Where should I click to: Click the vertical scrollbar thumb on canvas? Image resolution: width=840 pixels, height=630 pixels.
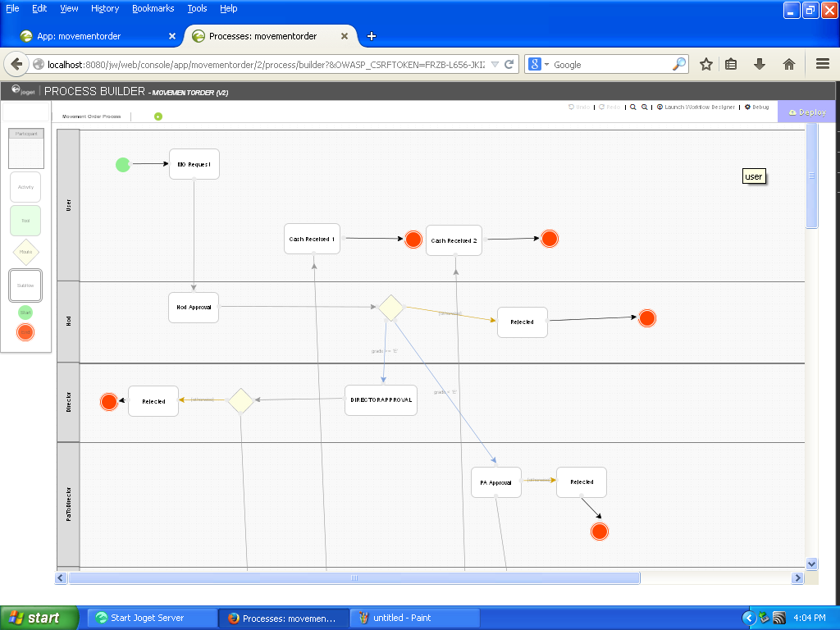811,176
